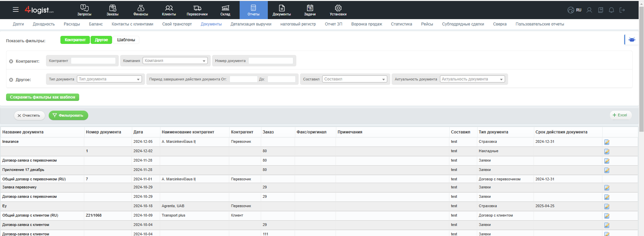Go to Контакты с клиентами tab

click(132, 24)
